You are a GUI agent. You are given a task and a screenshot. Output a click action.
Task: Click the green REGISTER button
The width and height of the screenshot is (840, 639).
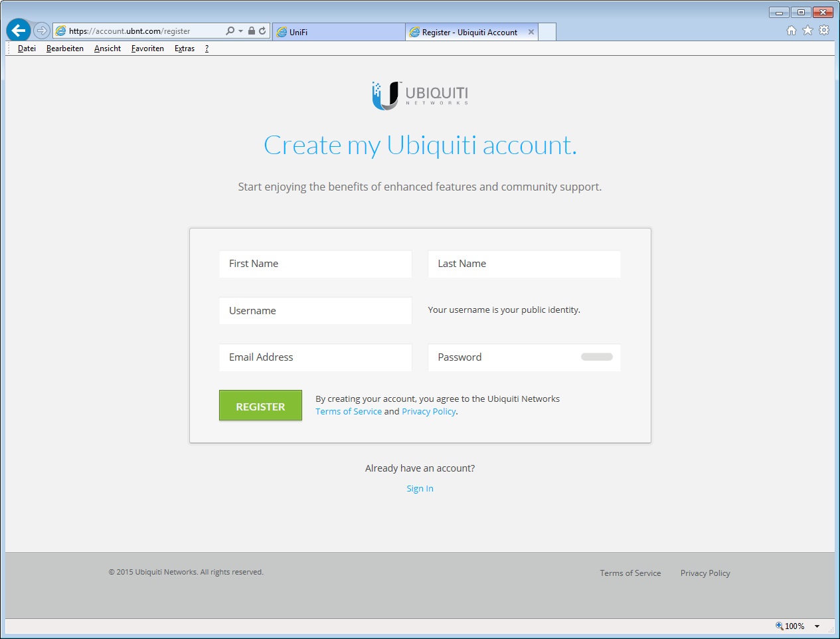(260, 406)
